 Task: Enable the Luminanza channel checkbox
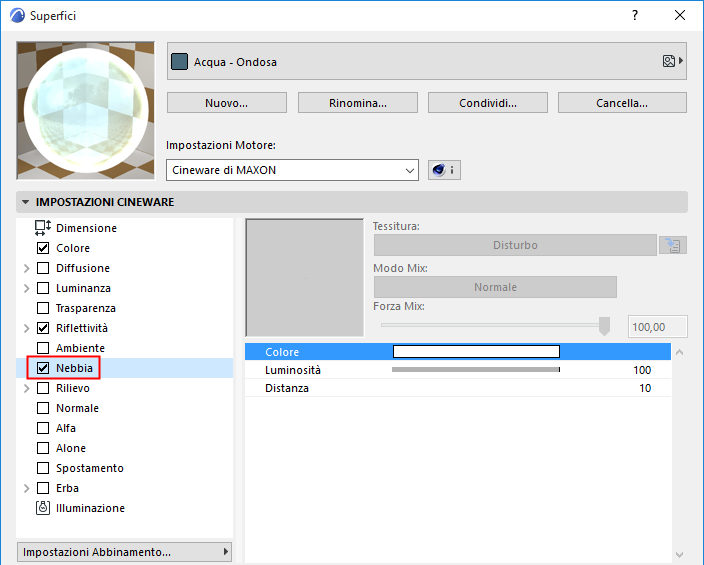[x=43, y=288]
